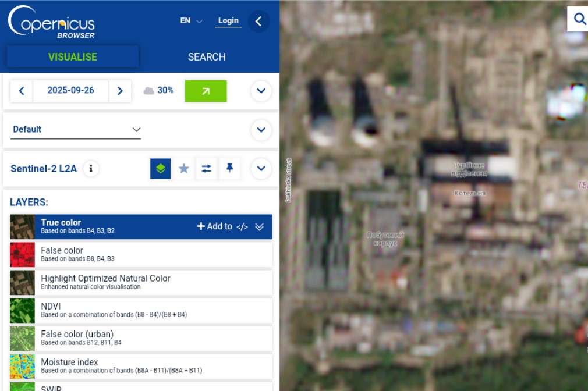Open the EN language dropdown

click(191, 21)
